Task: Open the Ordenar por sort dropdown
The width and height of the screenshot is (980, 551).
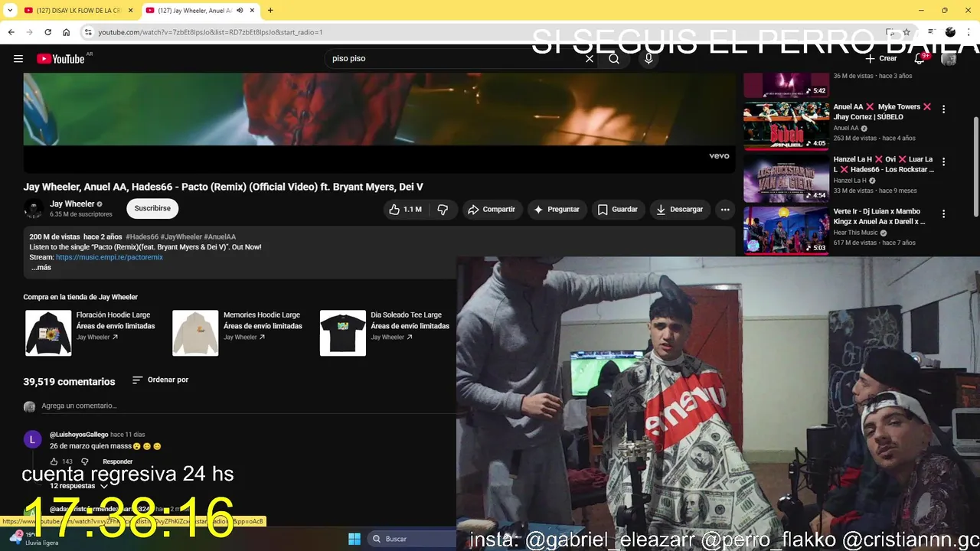Action: point(160,380)
